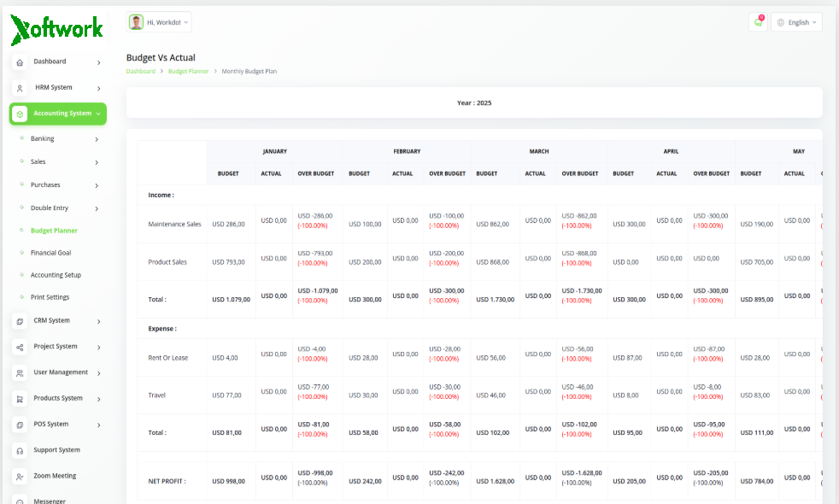
Task: Open Financial Goal menu item
Action: (x=50, y=253)
